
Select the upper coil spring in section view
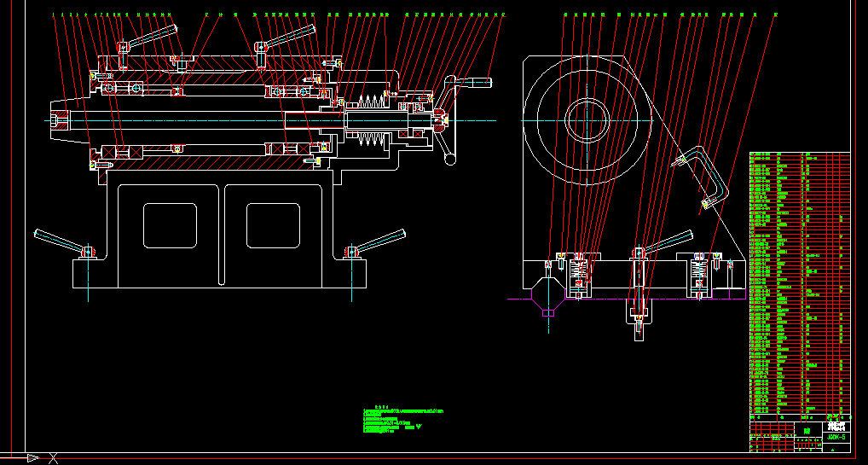(370, 101)
